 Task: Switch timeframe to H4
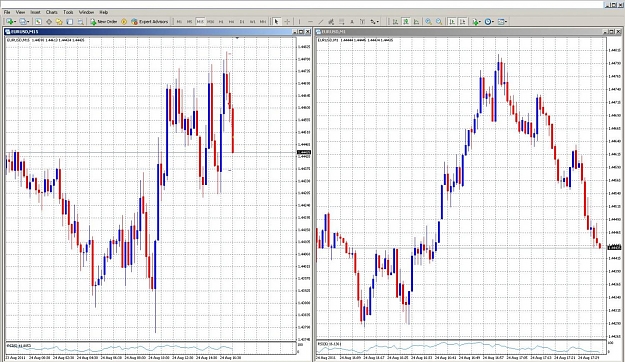(231, 22)
